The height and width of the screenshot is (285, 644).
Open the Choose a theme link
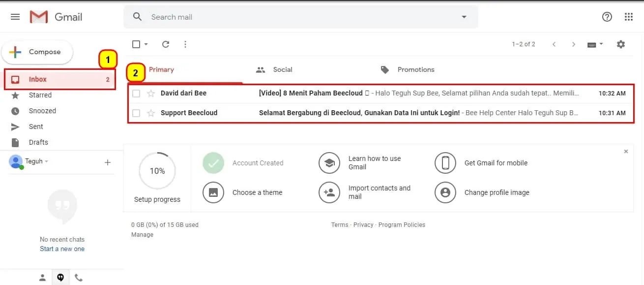[x=257, y=192]
